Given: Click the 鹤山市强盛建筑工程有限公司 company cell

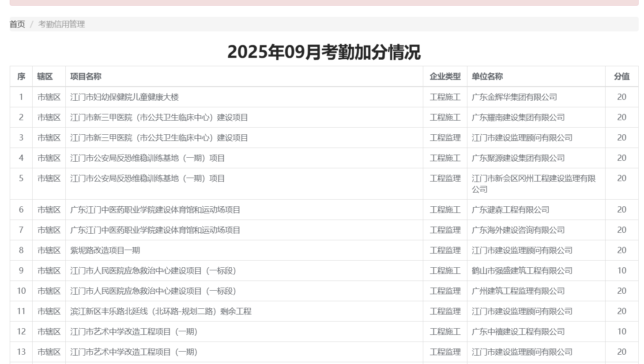Looking at the screenshot, I should point(522,271).
